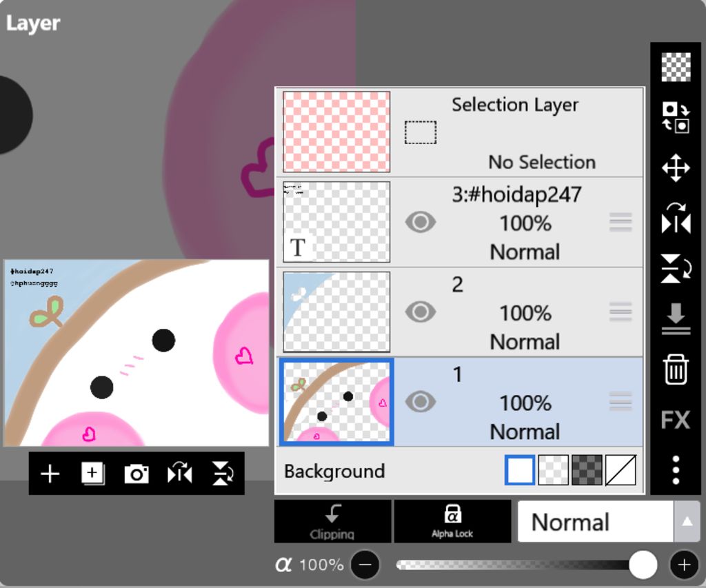
Task: Toggle visibility of layer 2
Action: (420, 312)
